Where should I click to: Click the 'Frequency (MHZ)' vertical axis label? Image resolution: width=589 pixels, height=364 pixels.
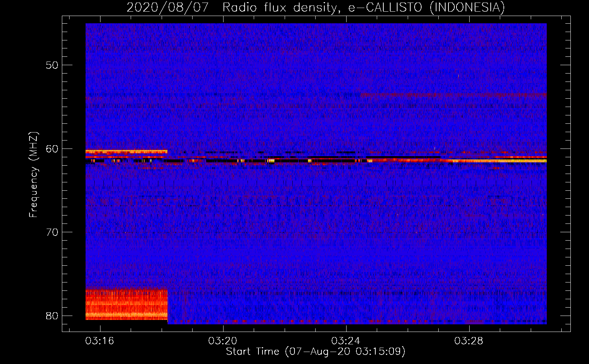[x=33, y=175]
